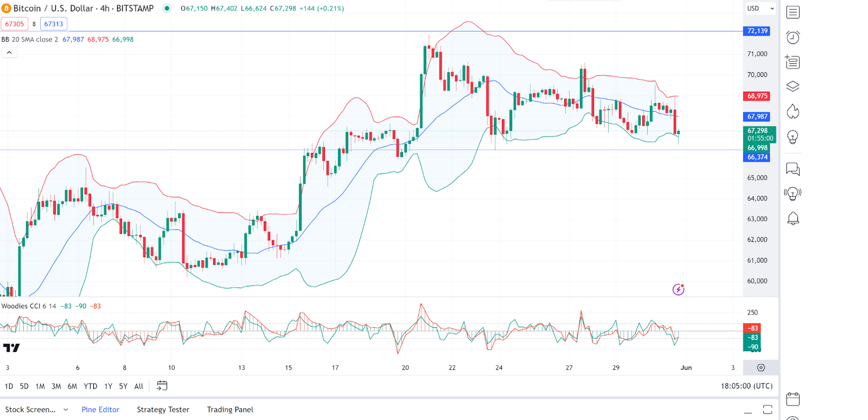
Task: Select the All time range
Action: (139, 386)
